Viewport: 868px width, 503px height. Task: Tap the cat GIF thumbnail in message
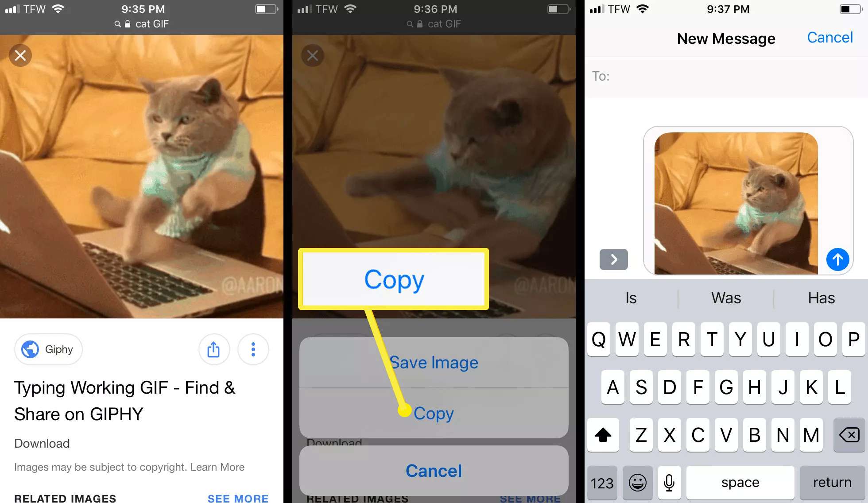(x=736, y=201)
